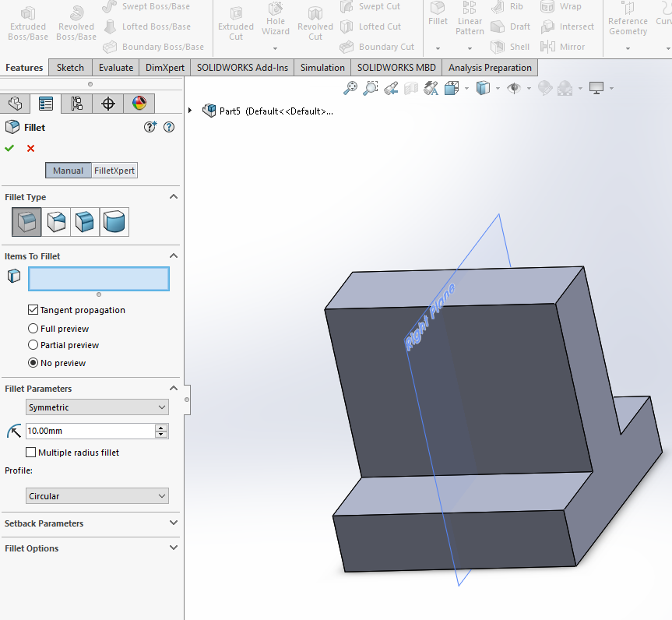
Task: Choose the Full Round Fillet type
Action: point(114,222)
